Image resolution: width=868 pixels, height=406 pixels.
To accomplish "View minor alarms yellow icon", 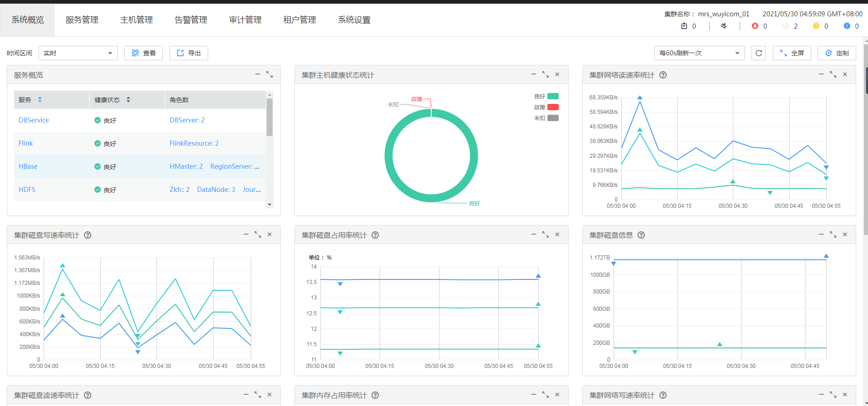I will [x=816, y=26].
